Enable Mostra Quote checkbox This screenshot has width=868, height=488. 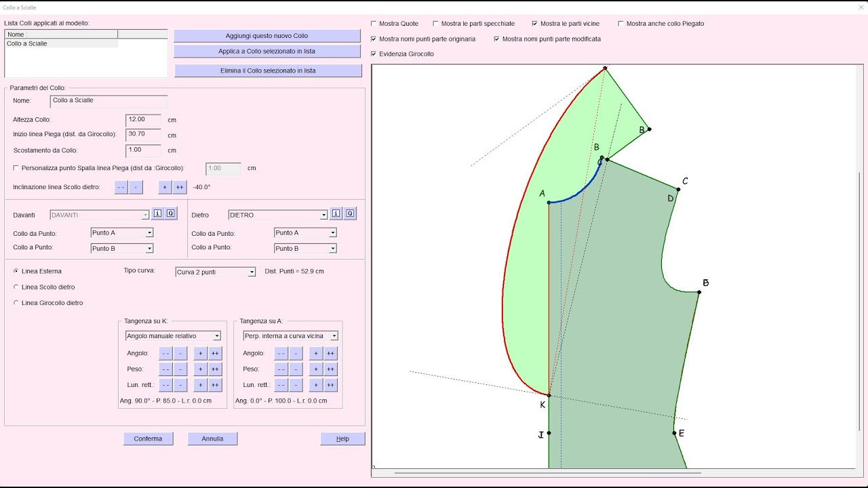pyautogui.click(x=374, y=24)
